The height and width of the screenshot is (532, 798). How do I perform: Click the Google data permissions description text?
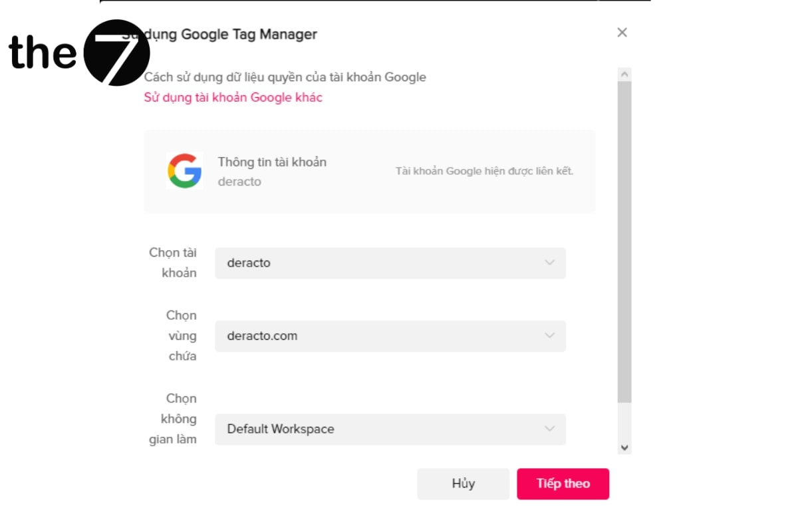coord(285,77)
